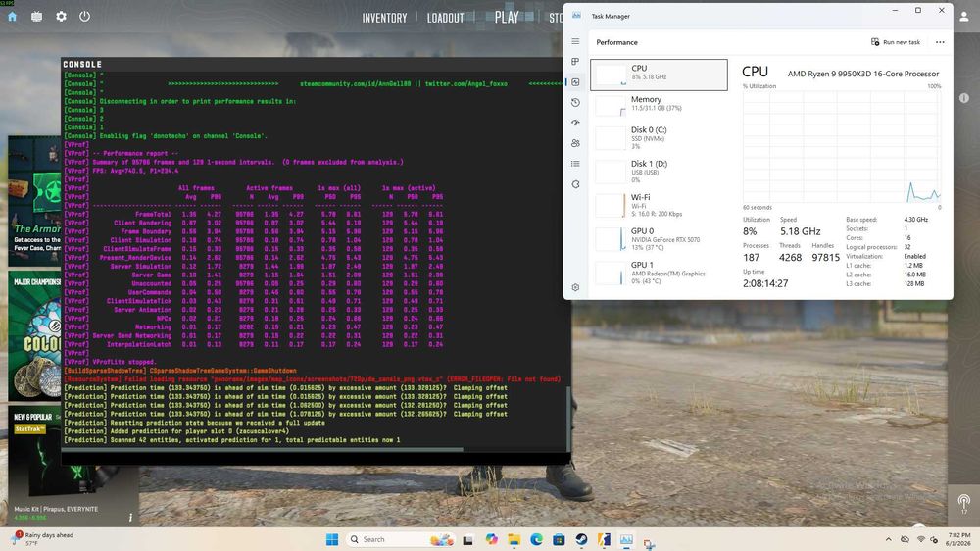
Task: Open the Wi-Fi network tray icon
Action: pos(920,540)
